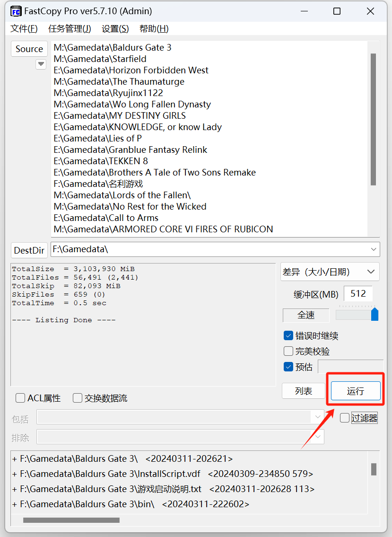This screenshot has height=537, width=392.
Task: Click the 列表 button
Action: [x=303, y=391]
